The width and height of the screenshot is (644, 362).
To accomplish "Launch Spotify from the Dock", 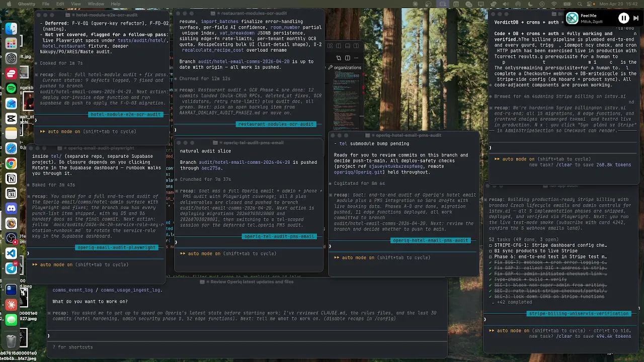I will point(11,88).
